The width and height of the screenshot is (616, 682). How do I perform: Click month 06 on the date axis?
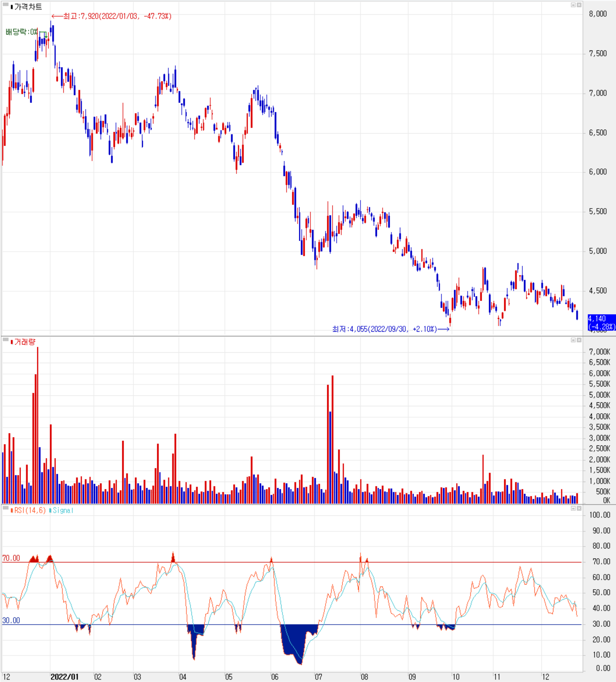pos(275,677)
